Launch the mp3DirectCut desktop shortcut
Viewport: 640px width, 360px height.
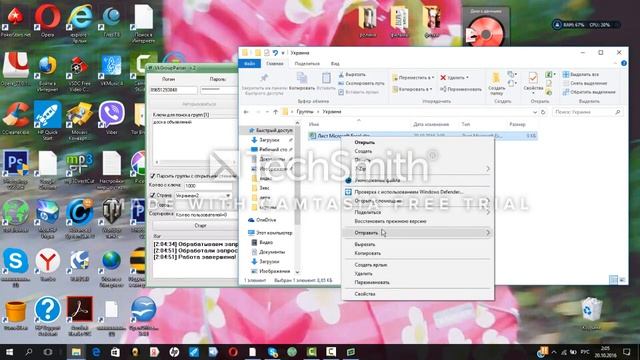80,167
